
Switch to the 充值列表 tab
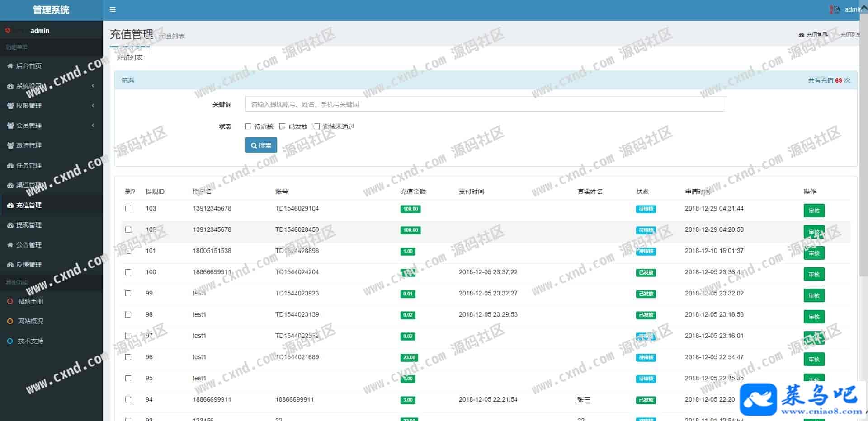(x=130, y=57)
